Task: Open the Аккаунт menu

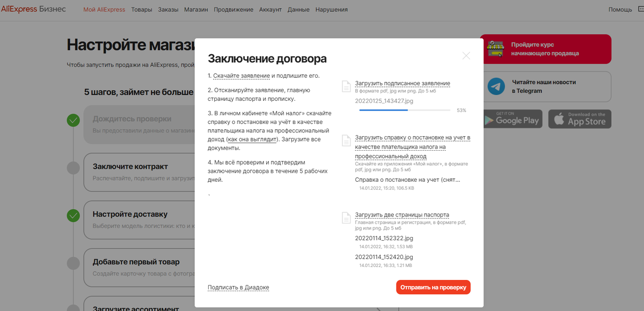Action: point(270,10)
